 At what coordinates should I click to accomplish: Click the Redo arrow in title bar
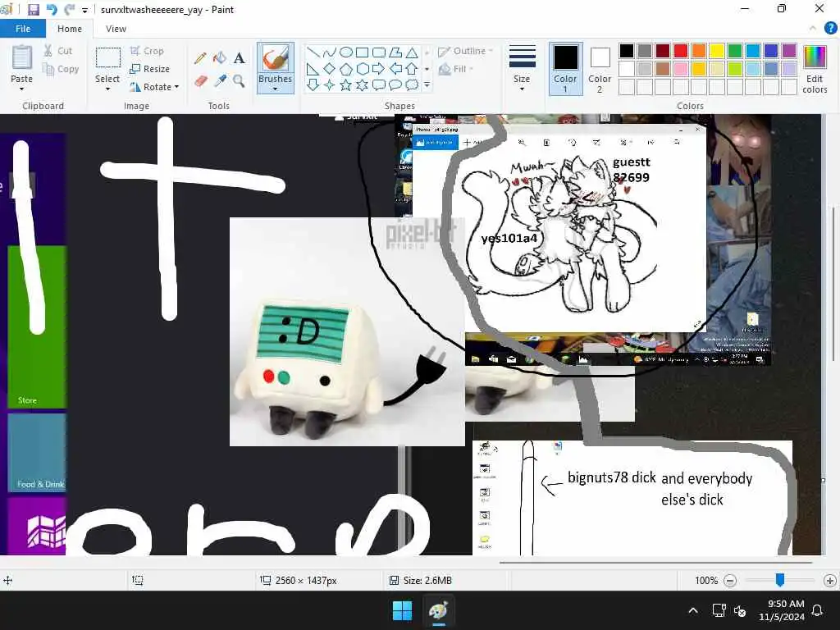coord(69,10)
